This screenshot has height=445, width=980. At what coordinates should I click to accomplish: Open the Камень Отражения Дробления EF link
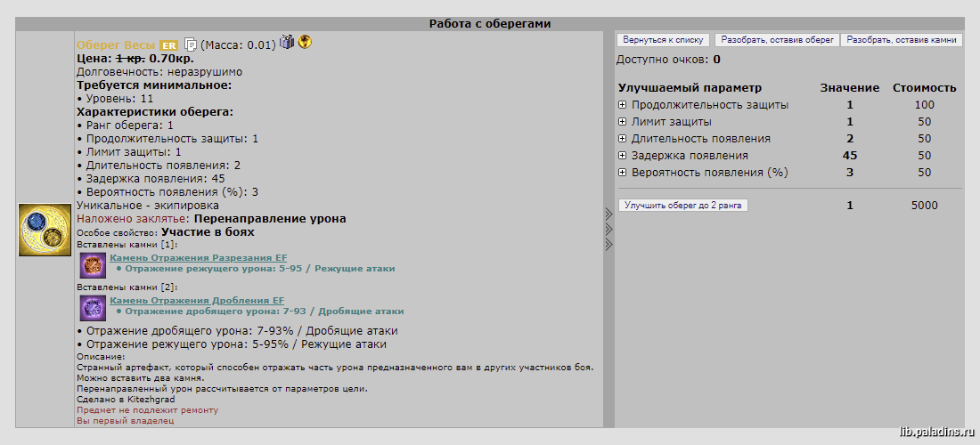click(x=197, y=300)
